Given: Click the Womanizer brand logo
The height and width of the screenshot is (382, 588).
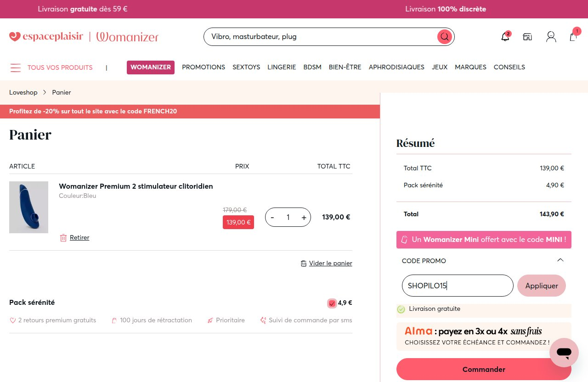Looking at the screenshot, I should (x=127, y=37).
